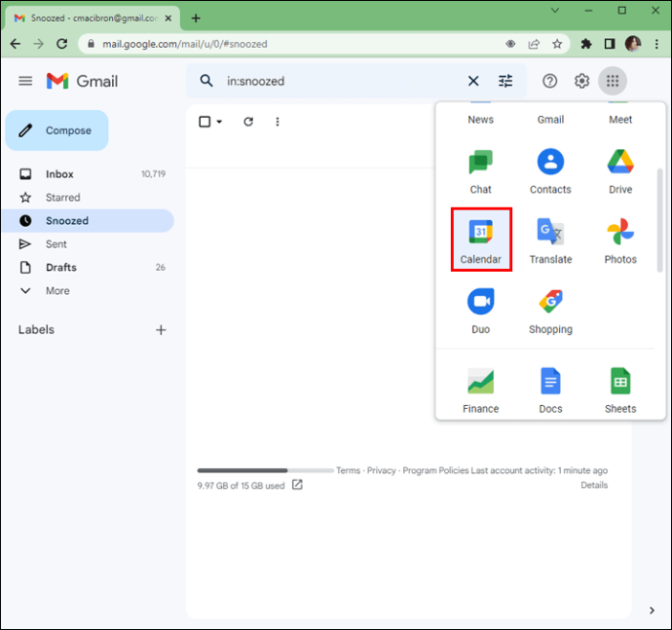Open the Privacy link
This screenshot has width=672, height=630.
381,470
